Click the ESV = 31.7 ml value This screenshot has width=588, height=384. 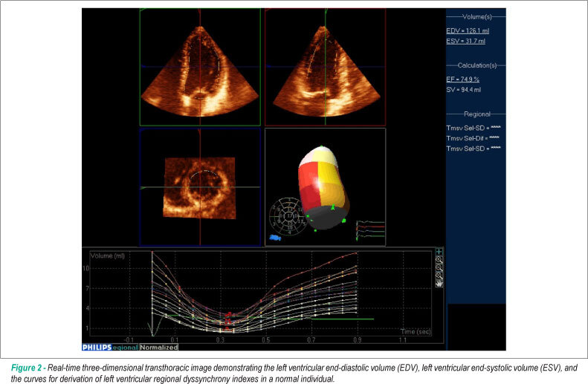(465, 41)
